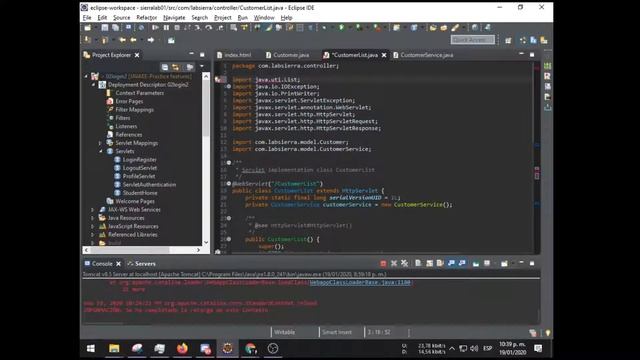Switch to the Customer.java editor tab
The width and height of the screenshot is (640, 360).
pos(287,55)
